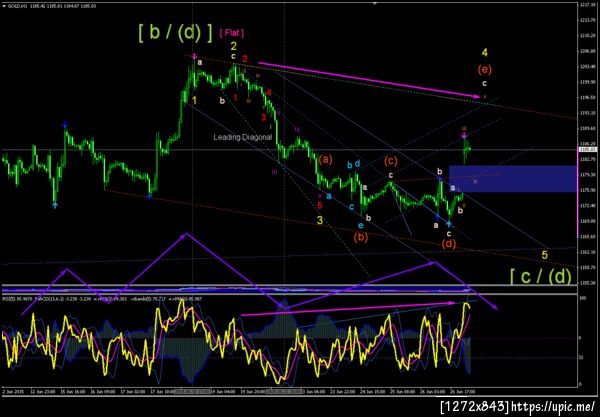This screenshot has height=417, width=600.
Task: Select the cyan up-arrow above white 'c' near (d)
Action: point(449,223)
